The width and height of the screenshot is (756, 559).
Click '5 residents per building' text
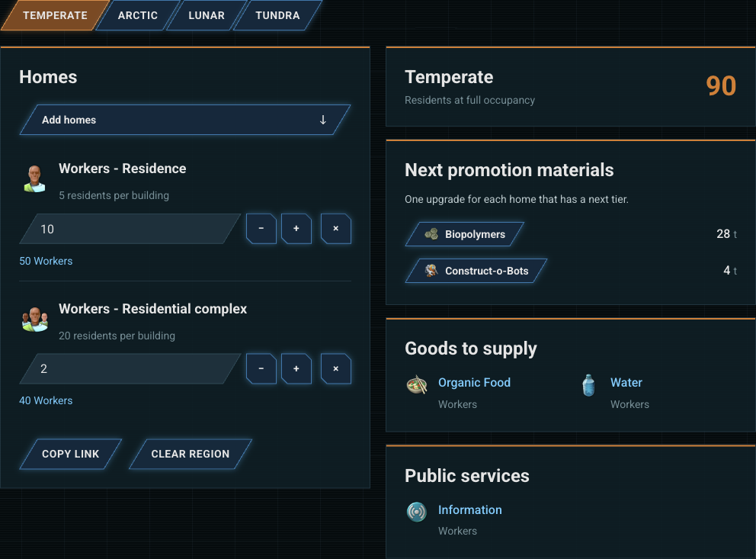click(x=114, y=195)
